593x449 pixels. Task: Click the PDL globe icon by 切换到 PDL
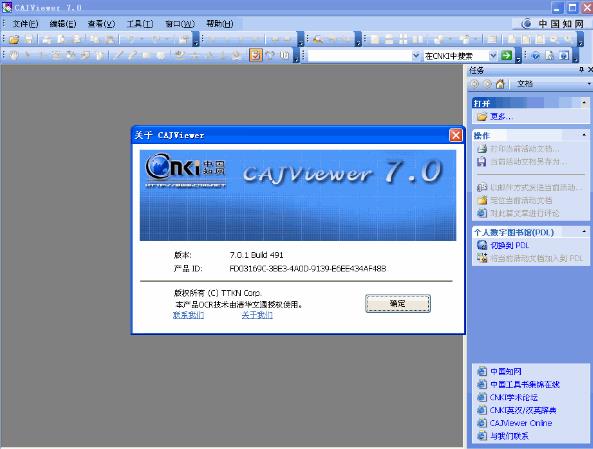[482, 245]
